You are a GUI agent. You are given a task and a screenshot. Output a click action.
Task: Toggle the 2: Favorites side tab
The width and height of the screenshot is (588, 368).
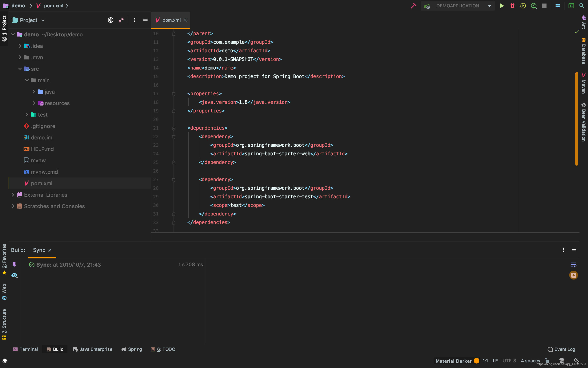4,259
